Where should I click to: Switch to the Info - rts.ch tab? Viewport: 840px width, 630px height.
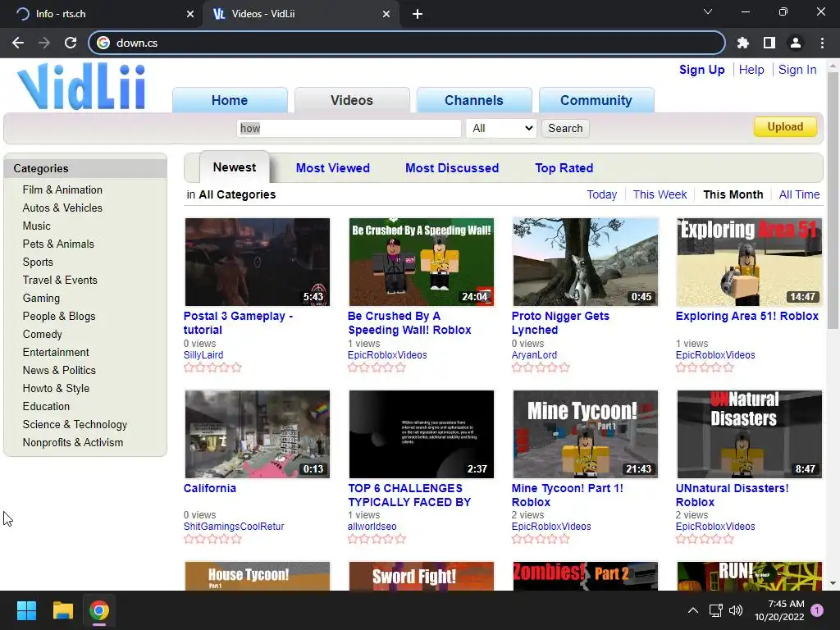tap(102, 14)
